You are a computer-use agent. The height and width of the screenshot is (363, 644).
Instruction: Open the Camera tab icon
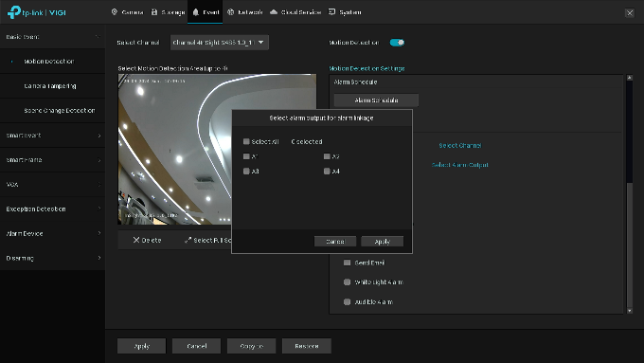pos(115,12)
